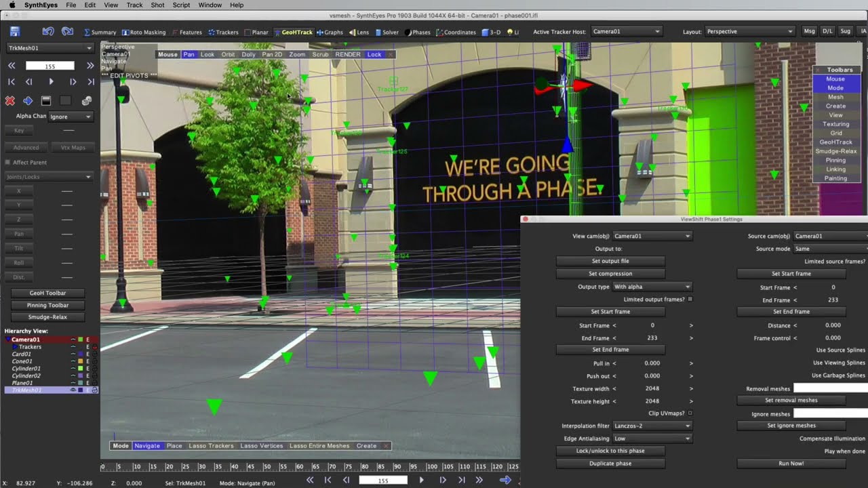Open the Roto Masking room
This screenshot has height=488, width=868.
[143, 32]
